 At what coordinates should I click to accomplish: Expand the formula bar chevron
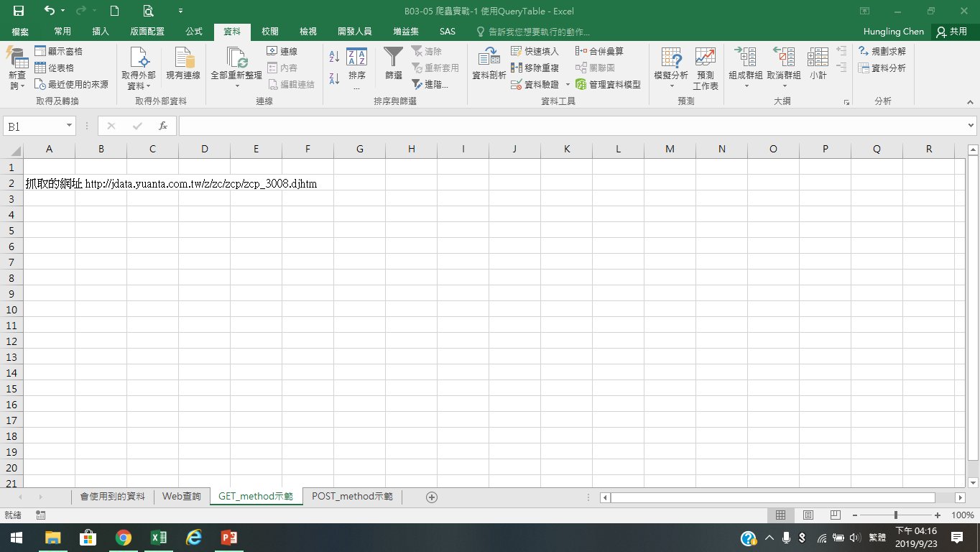971,126
